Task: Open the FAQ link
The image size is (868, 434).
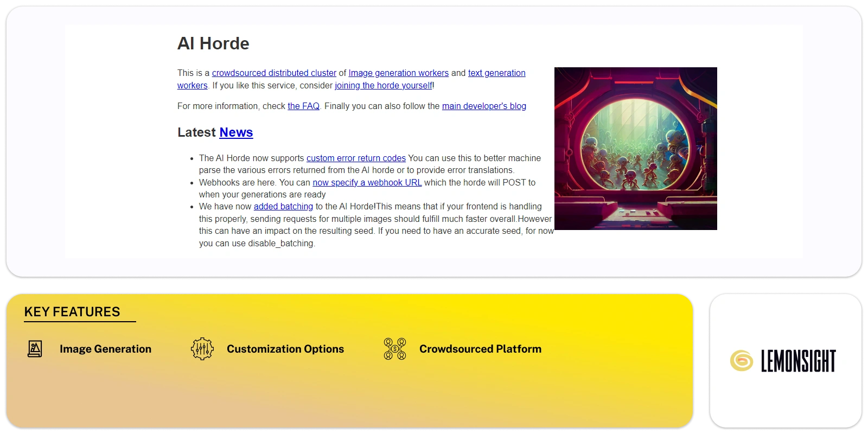Action: point(303,106)
